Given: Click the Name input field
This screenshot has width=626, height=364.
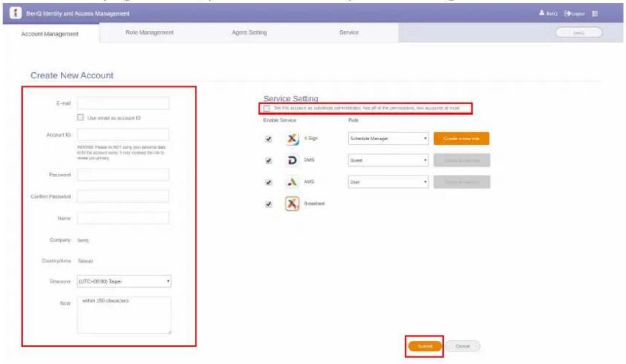Looking at the screenshot, I should tap(123, 218).
